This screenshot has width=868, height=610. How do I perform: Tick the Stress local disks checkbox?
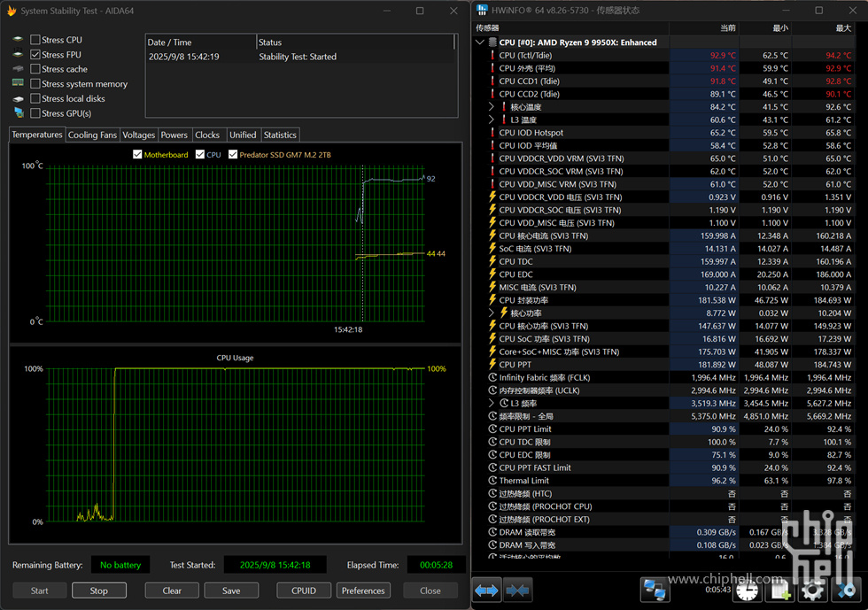[x=35, y=98]
